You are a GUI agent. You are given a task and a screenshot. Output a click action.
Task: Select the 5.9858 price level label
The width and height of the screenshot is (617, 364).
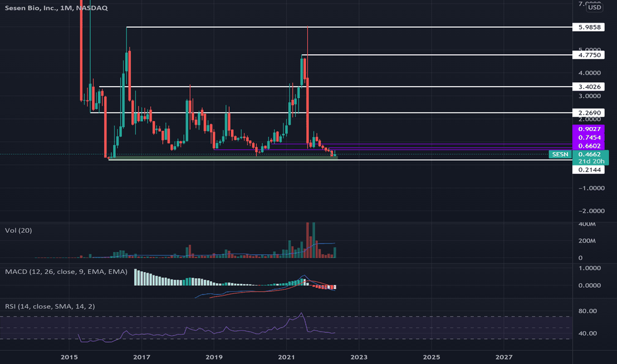[x=589, y=27]
